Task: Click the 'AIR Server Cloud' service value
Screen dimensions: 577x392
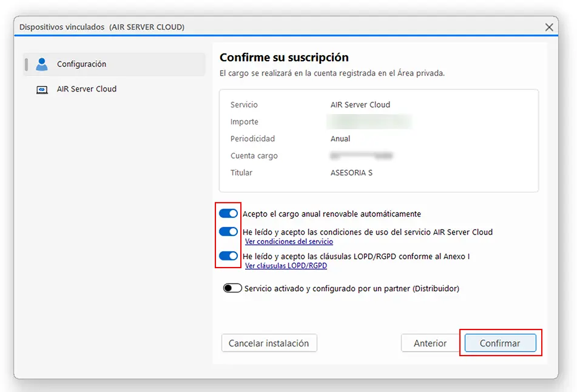Action: pos(360,104)
